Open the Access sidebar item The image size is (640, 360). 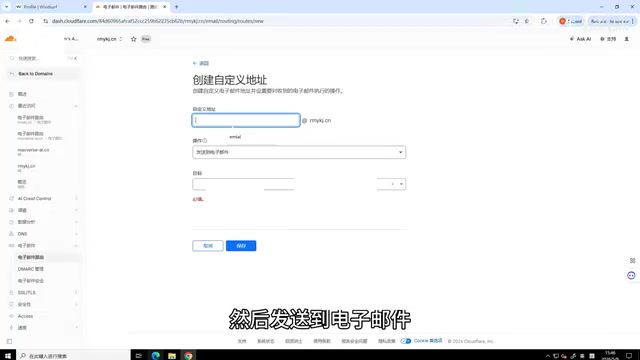coord(25,316)
